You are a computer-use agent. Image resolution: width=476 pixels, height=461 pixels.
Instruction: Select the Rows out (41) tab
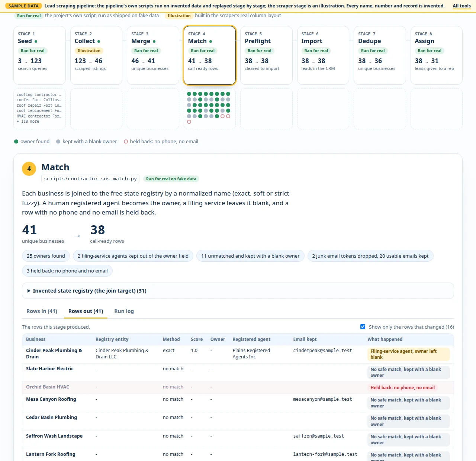(86, 311)
